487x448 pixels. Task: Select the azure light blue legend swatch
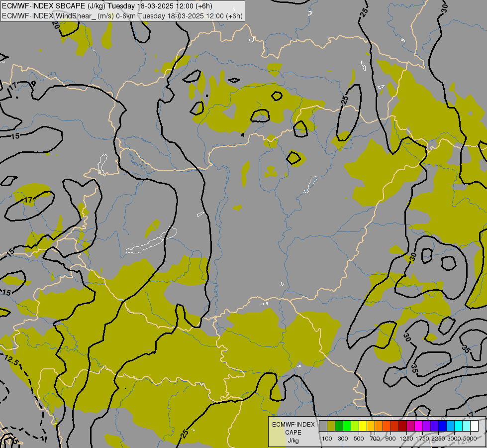450,426
